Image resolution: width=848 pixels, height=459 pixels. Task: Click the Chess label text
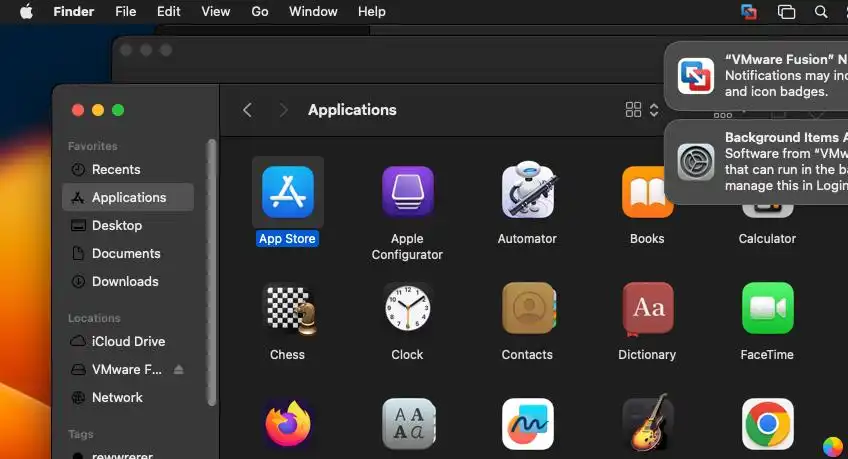pyautogui.click(x=287, y=355)
